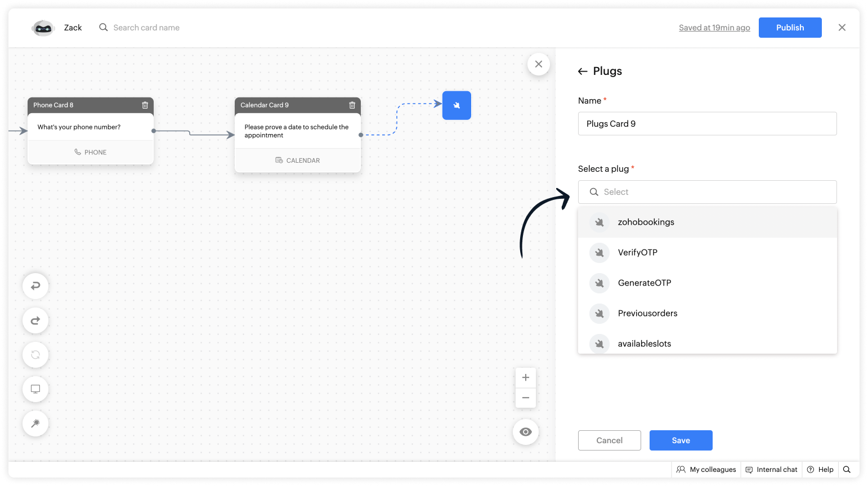
Task: Edit the Name field Plugs Card 9
Action: [707, 124]
